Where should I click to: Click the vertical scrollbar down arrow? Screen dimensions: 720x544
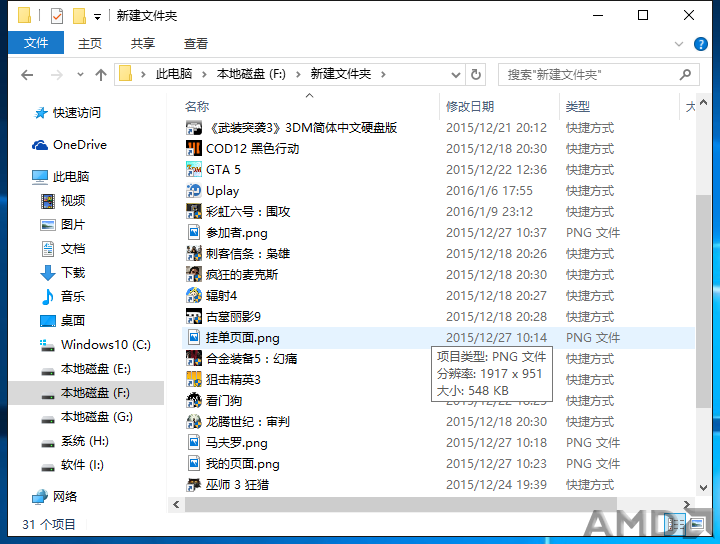pos(703,488)
